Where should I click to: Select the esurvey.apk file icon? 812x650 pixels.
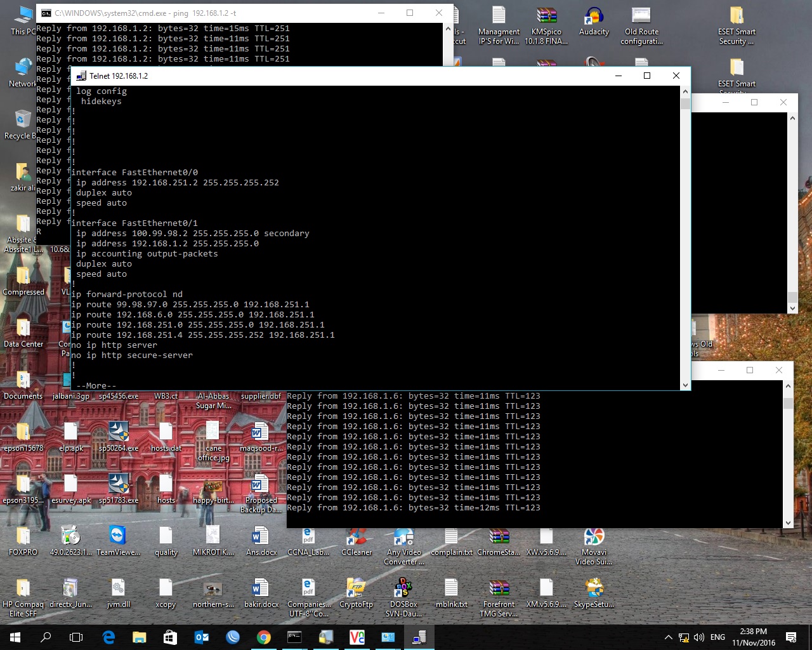coord(71,489)
